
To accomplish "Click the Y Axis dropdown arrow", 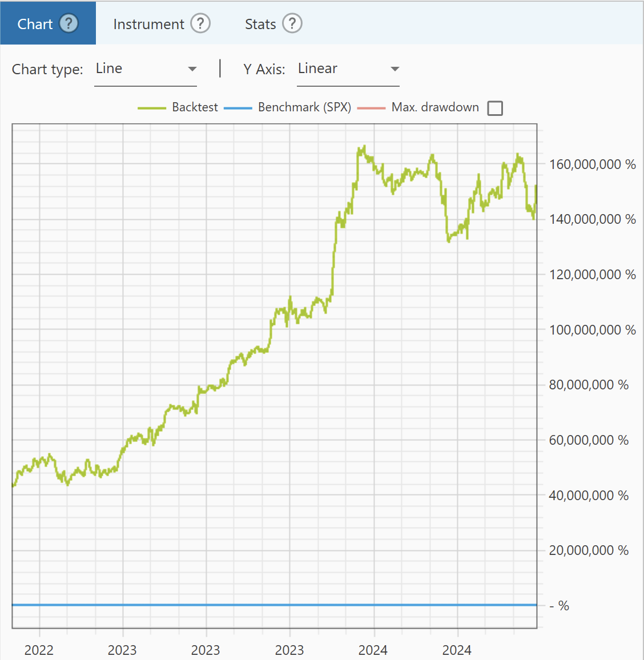I will pyautogui.click(x=395, y=69).
